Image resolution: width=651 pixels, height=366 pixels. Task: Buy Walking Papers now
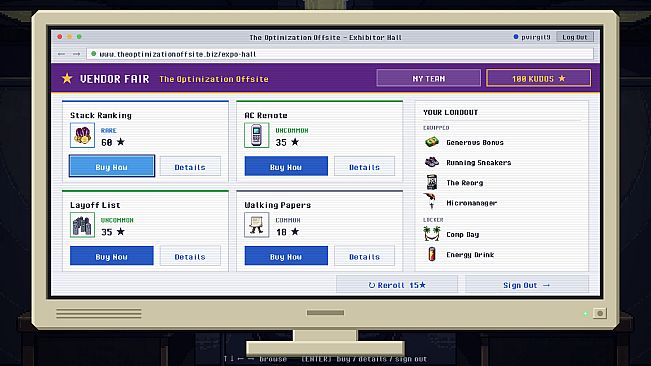(286, 256)
